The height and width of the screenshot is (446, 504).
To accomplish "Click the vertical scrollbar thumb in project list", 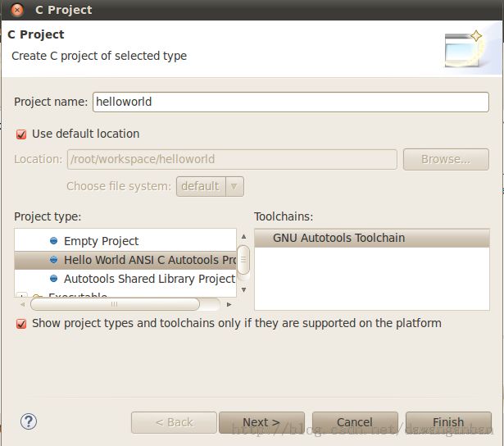I will (x=243, y=260).
